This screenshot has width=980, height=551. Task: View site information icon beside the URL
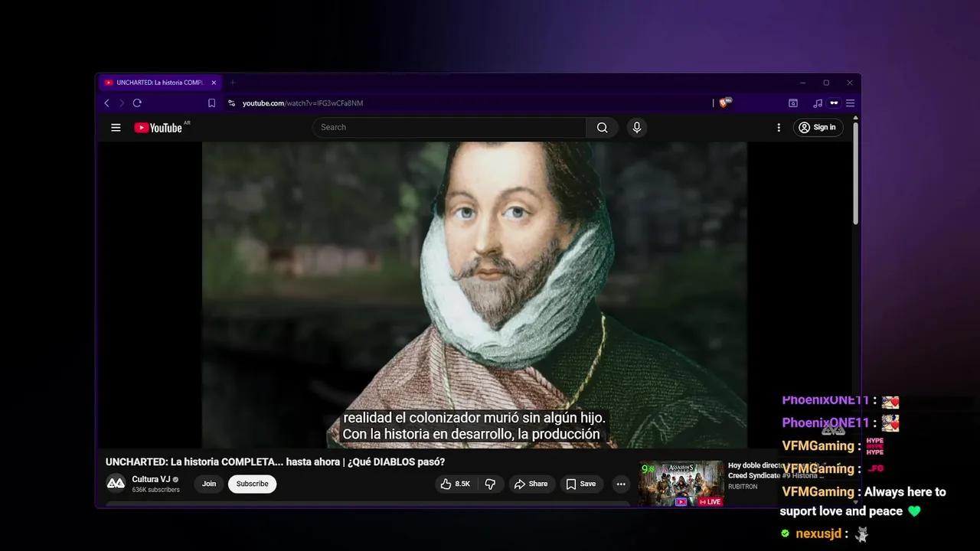pos(231,103)
